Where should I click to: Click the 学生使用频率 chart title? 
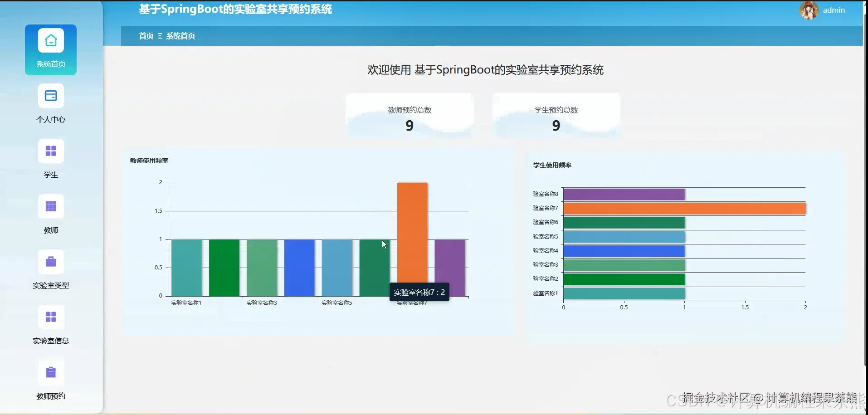[551, 165]
